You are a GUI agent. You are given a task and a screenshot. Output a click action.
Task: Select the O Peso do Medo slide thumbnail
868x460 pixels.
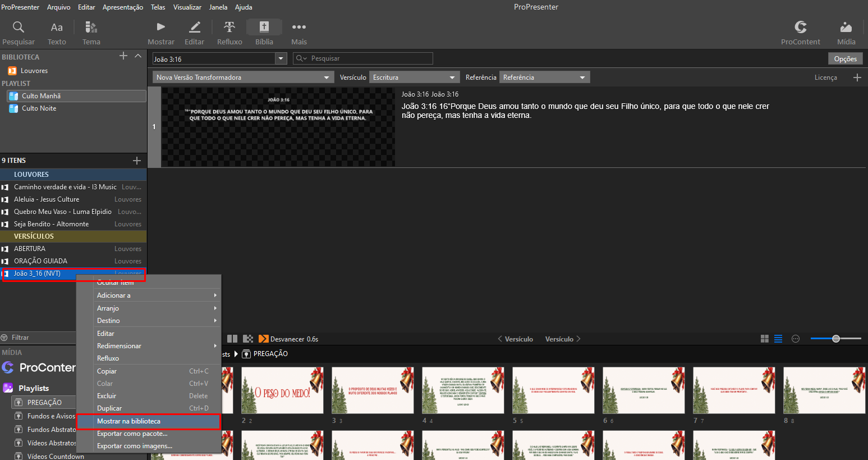click(x=282, y=390)
